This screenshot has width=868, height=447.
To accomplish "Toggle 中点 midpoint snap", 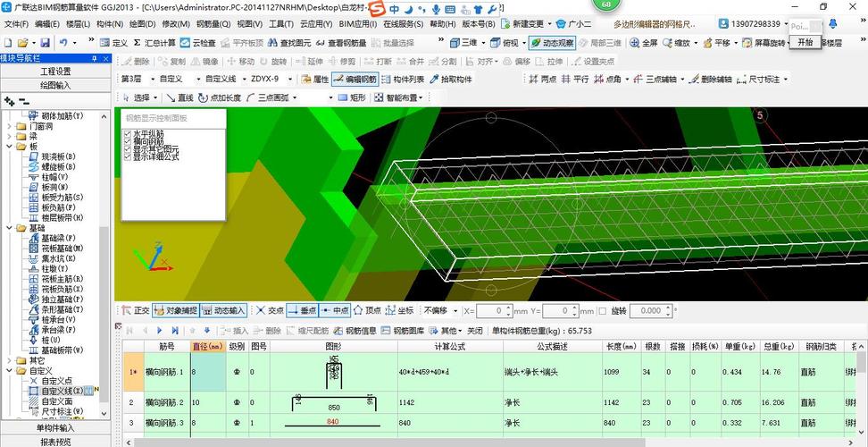I will point(335,311).
